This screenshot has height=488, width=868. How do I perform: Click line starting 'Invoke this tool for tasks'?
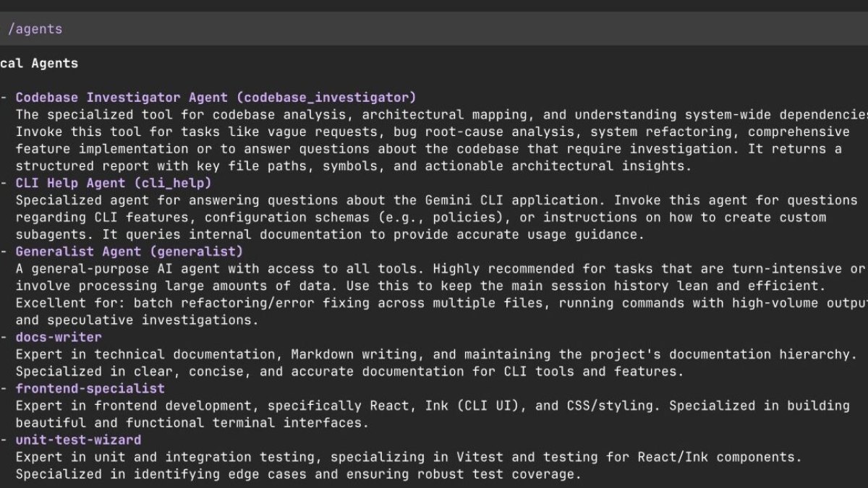click(433, 132)
